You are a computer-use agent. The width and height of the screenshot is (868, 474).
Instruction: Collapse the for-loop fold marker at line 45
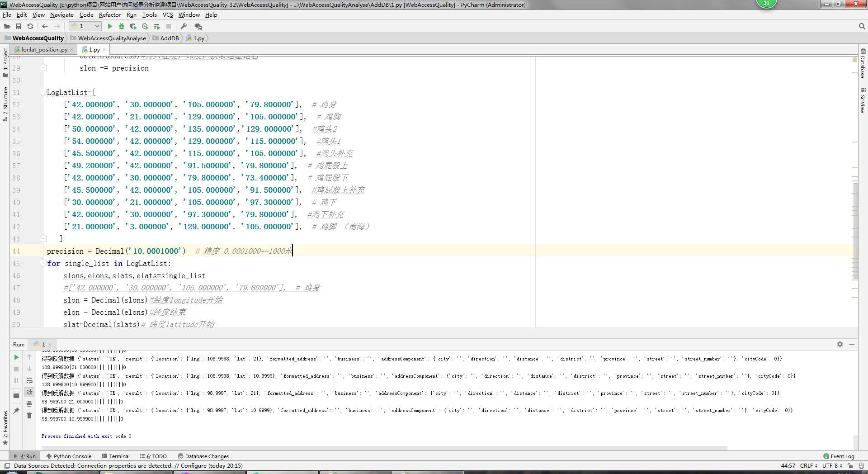[43, 263]
